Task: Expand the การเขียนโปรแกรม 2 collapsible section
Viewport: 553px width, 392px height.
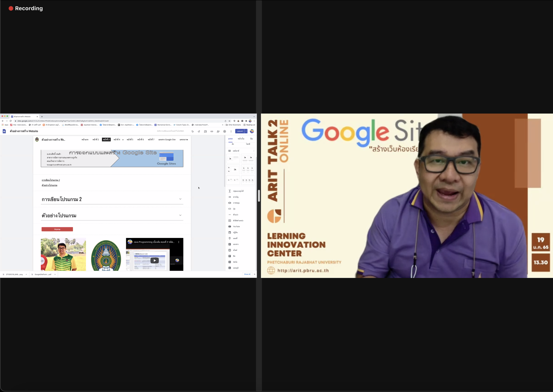Action: coord(180,199)
